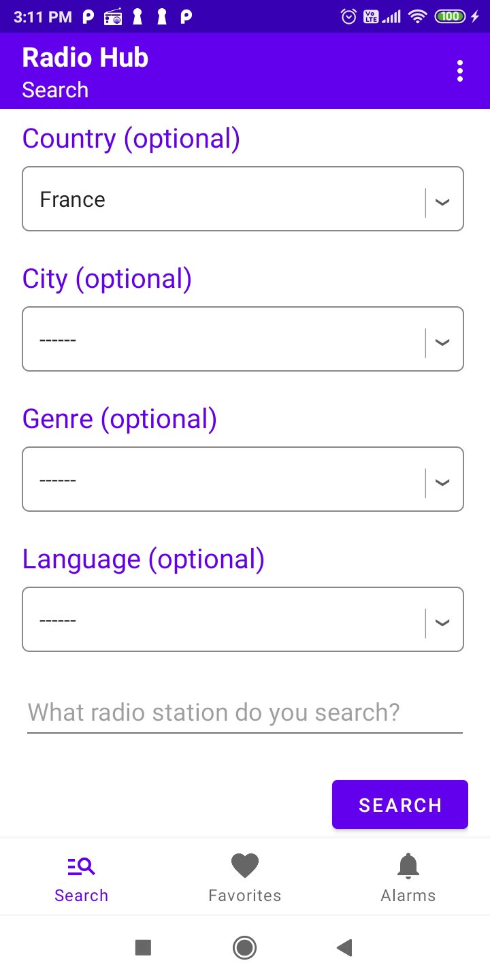
Task: Tap the Favorites heart icon
Action: (x=245, y=866)
